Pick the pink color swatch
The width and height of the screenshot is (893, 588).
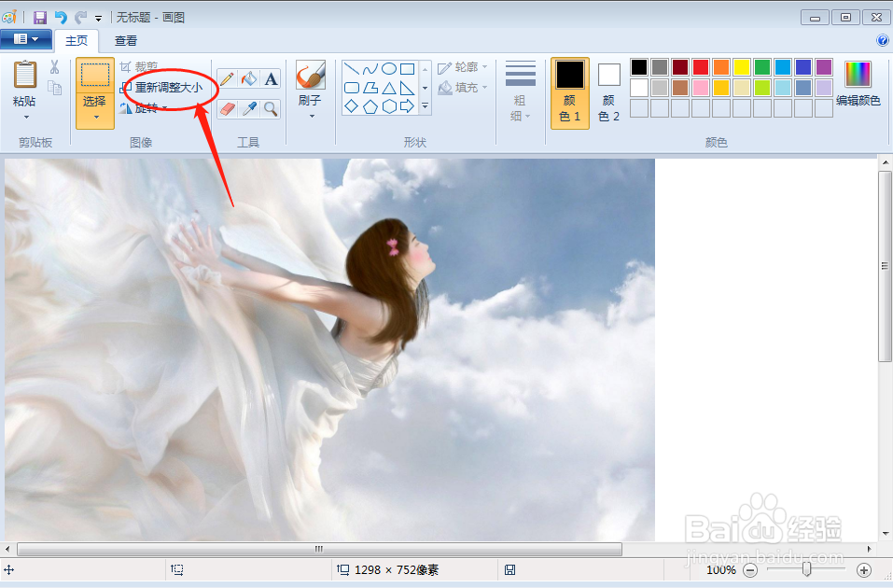click(x=701, y=88)
